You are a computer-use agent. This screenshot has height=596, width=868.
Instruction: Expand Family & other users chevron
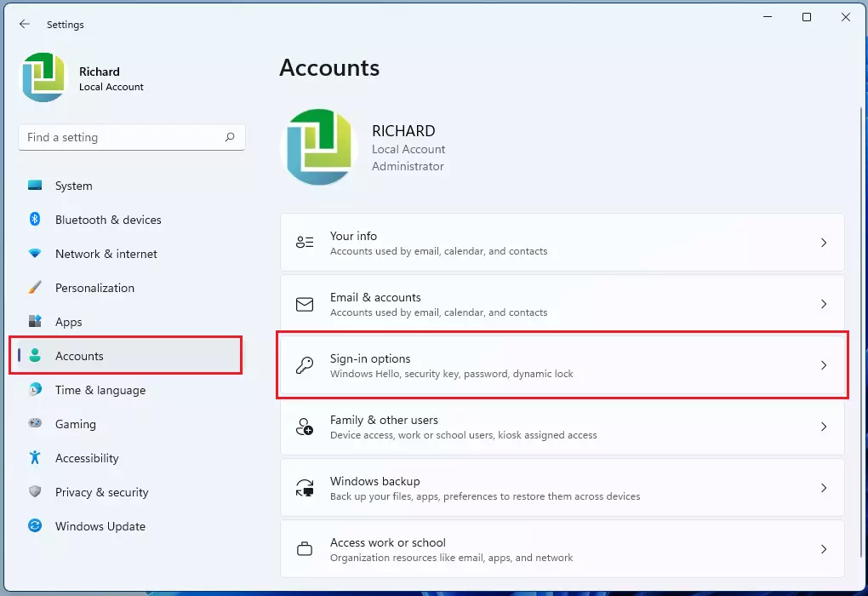coord(824,427)
